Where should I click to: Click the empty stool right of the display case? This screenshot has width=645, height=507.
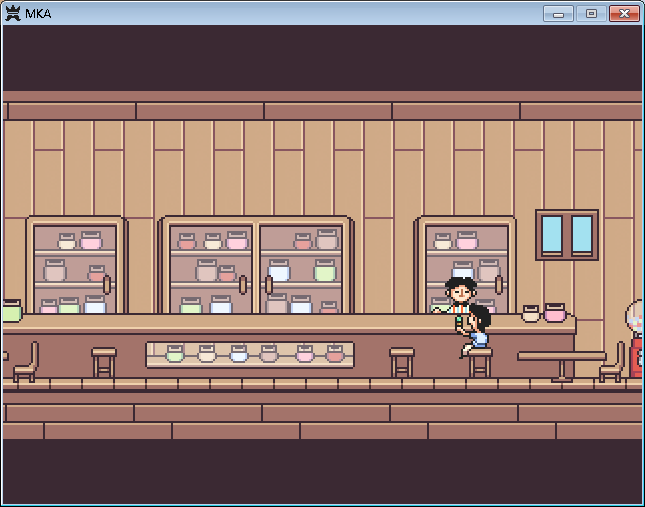pyautogui.click(x=402, y=362)
